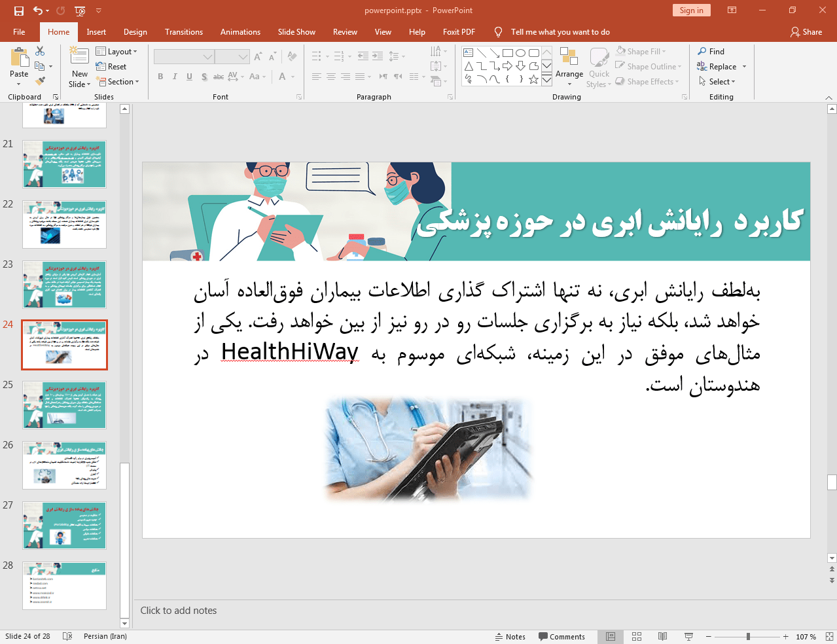Expand the shapes gallery More arrow

[546, 80]
